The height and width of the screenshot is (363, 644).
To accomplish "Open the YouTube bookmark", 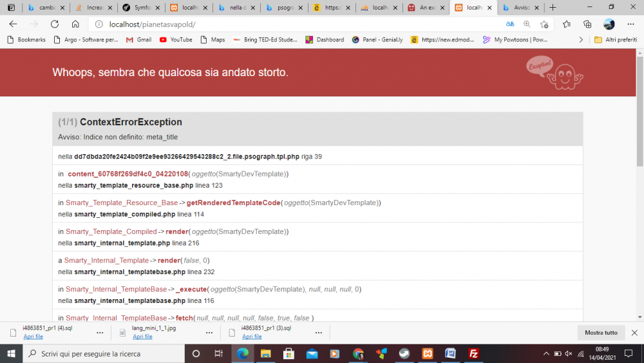I will [176, 40].
